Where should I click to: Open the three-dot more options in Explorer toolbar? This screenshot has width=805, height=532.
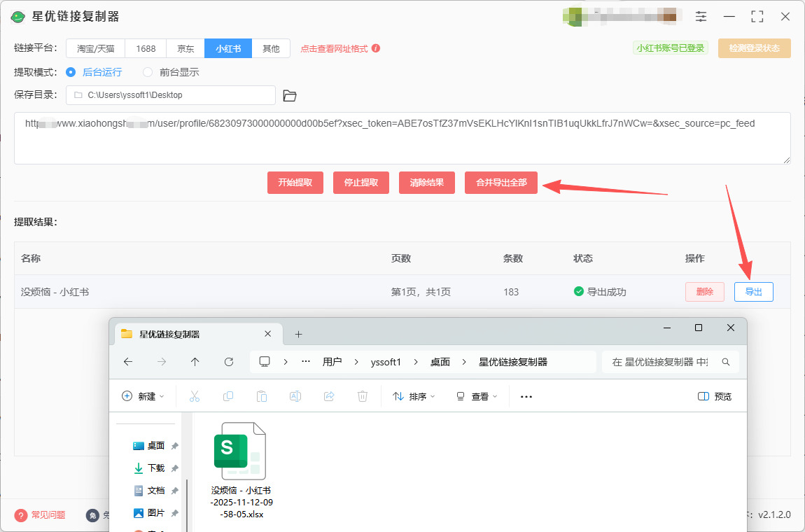click(526, 396)
